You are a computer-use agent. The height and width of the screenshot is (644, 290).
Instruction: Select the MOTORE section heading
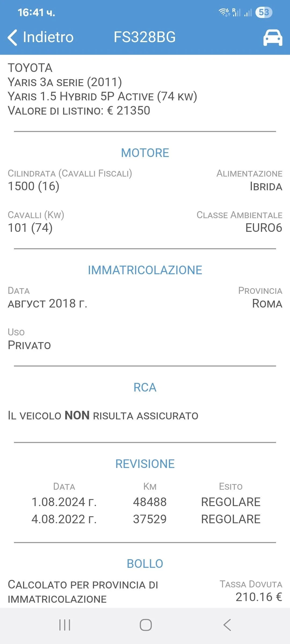(145, 153)
